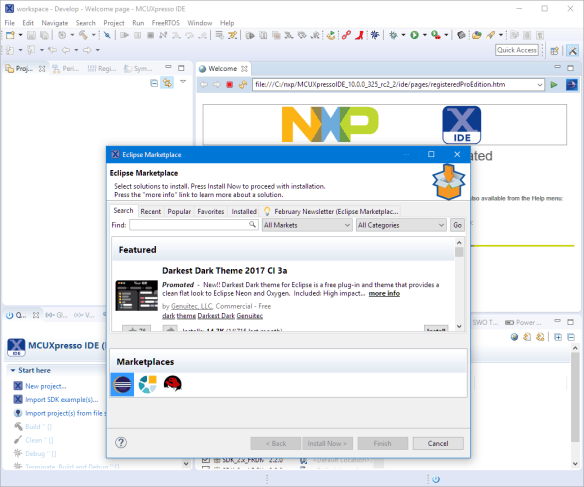This screenshot has width=584, height=487.
Task: Click the Resume debug toolbar icon
Action: (124, 35)
